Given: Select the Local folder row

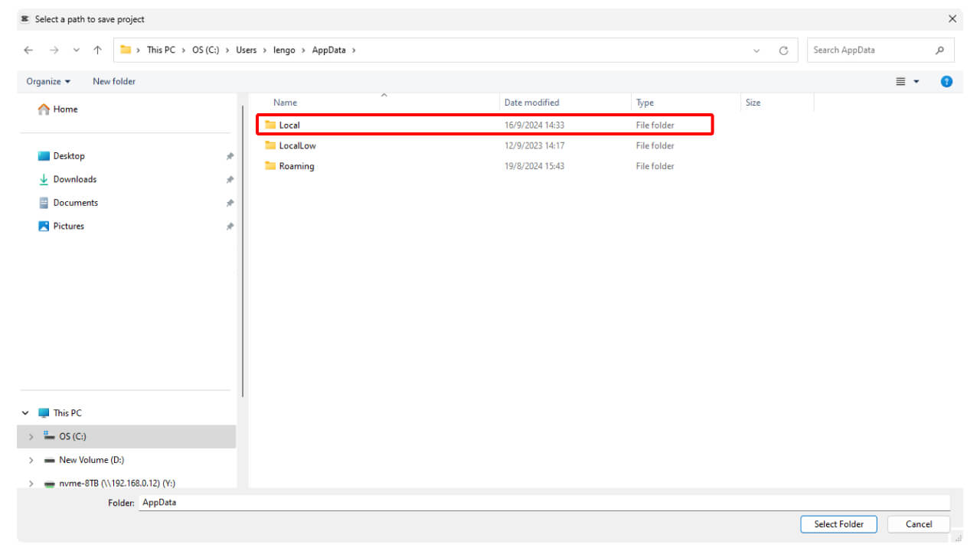Looking at the screenshot, I should click(485, 125).
